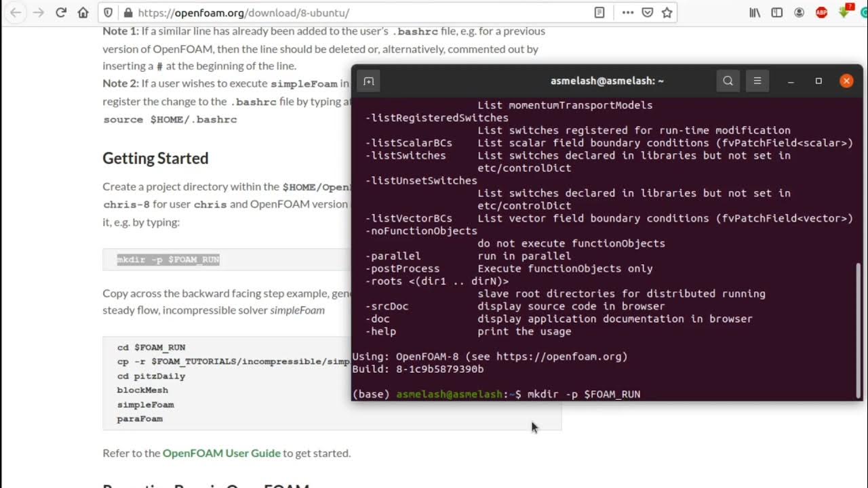The height and width of the screenshot is (488, 868).
Task: Click the Getting Started heading
Action: (x=155, y=158)
